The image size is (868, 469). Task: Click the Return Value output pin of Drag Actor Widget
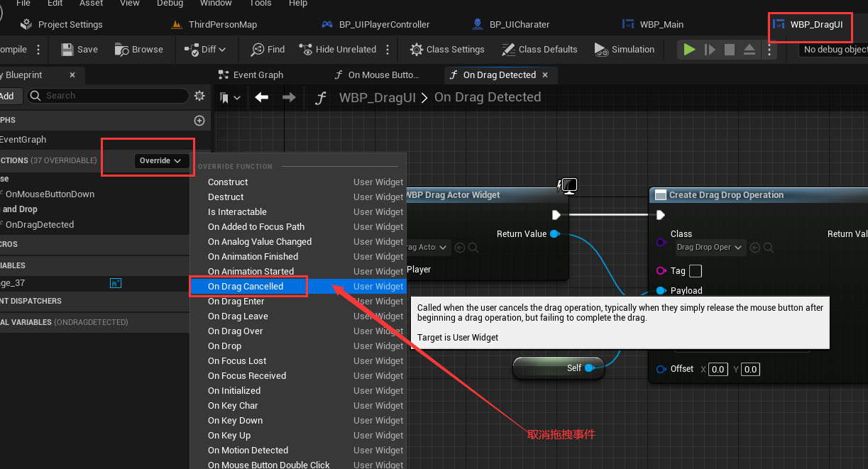pyautogui.click(x=554, y=234)
